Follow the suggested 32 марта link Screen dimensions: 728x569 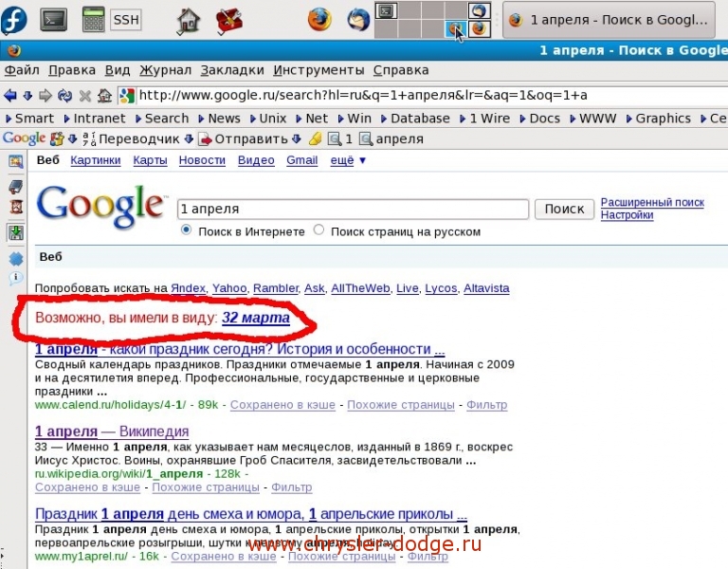256,318
